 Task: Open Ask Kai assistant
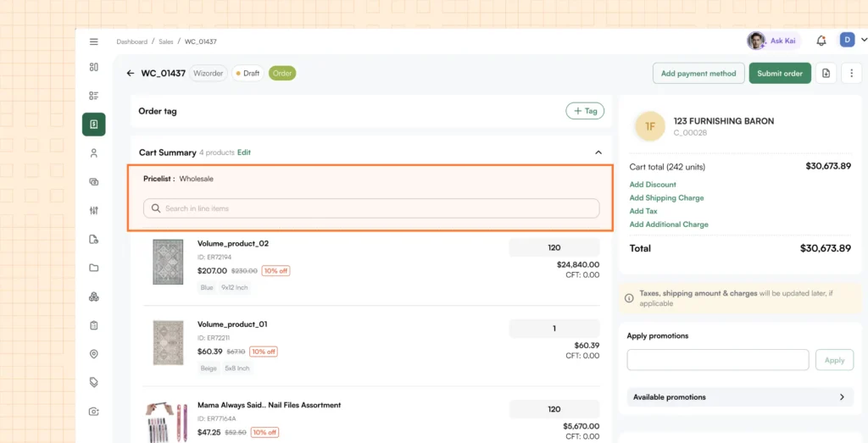(x=773, y=41)
